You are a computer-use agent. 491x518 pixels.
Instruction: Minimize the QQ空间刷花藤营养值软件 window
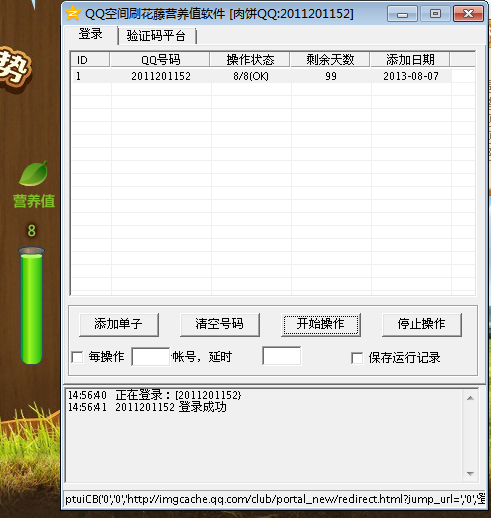[x=402, y=14]
